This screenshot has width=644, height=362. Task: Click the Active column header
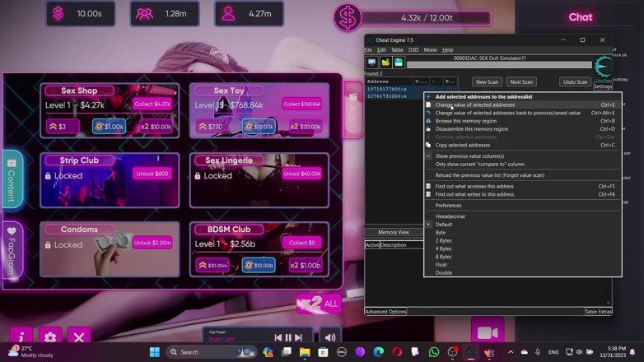(x=372, y=245)
